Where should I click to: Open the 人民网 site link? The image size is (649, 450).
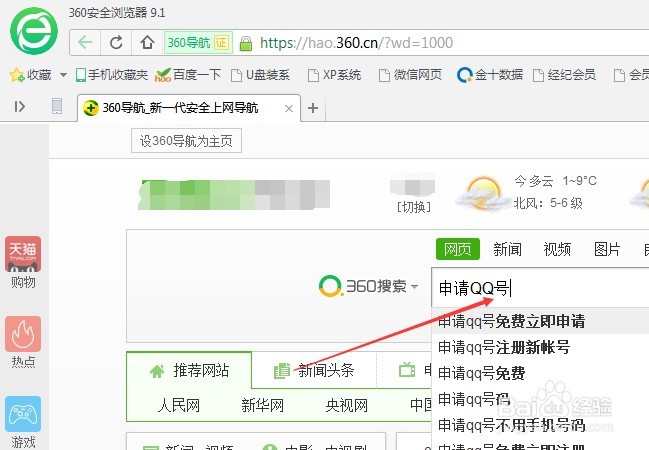tap(179, 405)
